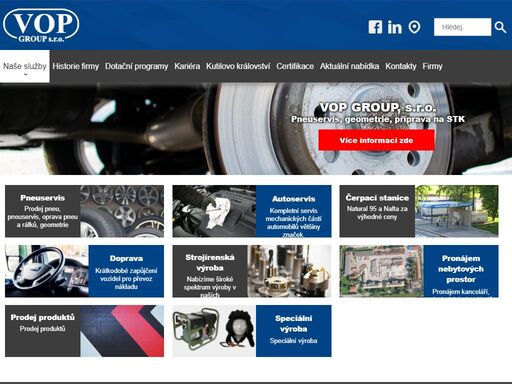Open the Speciální výroba tile
512x384 pixels.
[252, 331]
